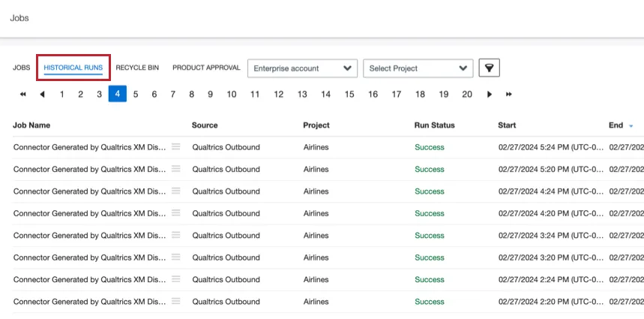
Task: Select the Historical Runs tab
Action: [x=73, y=68]
